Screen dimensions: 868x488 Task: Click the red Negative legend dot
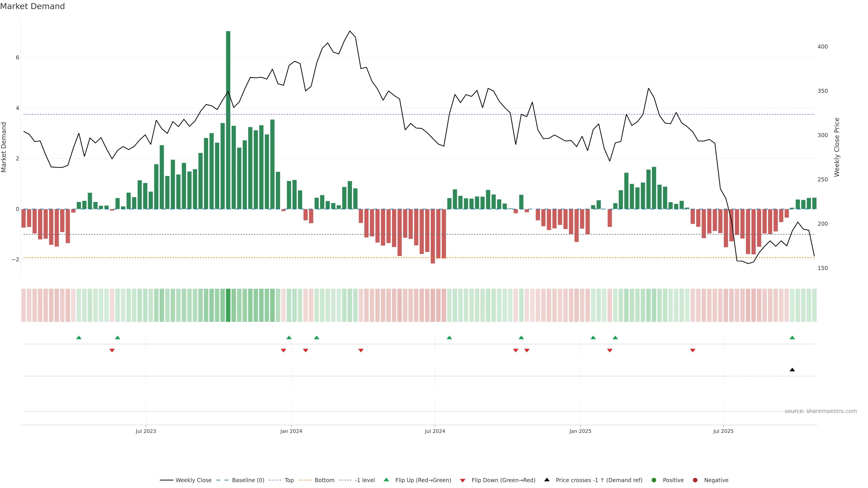pos(695,480)
